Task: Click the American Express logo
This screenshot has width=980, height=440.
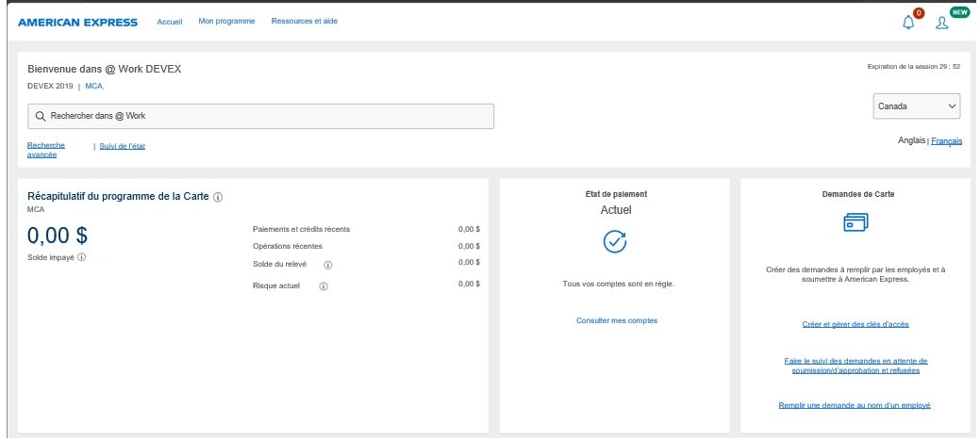Action: pyautogui.click(x=77, y=22)
